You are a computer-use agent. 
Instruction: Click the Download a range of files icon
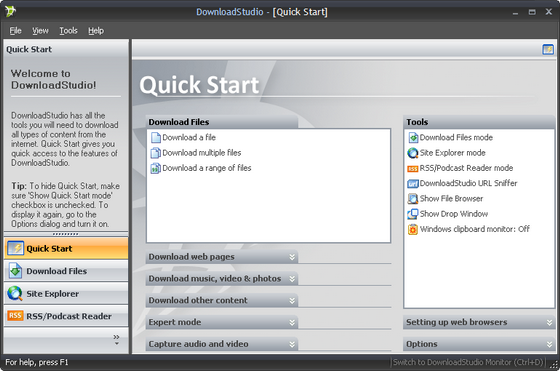[x=156, y=168]
